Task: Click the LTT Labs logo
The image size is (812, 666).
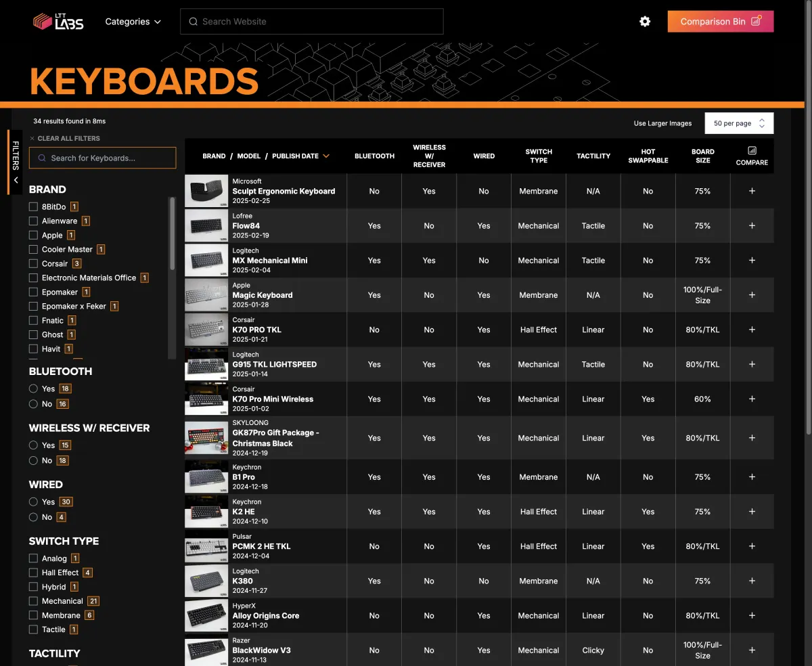Action: (58, 22)
